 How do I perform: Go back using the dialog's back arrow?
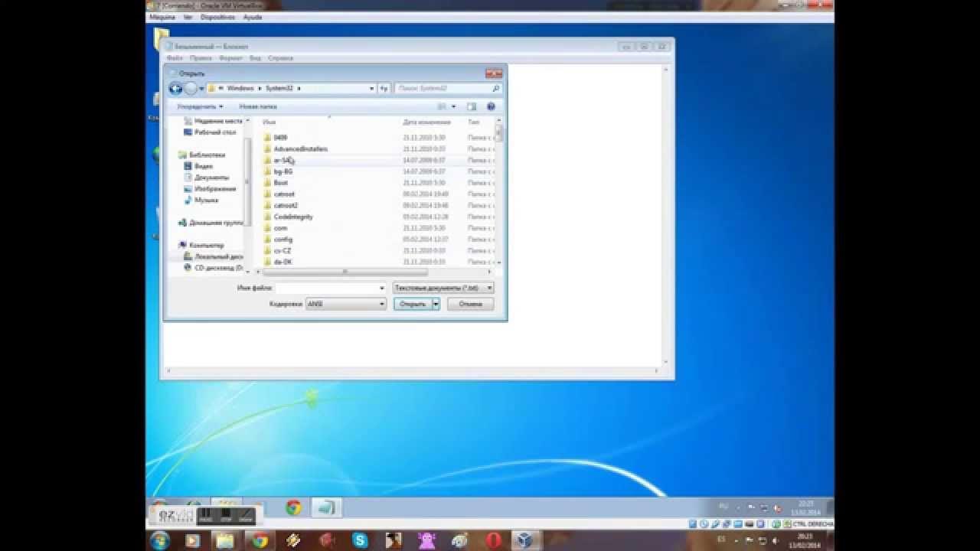tap(175, 89)
